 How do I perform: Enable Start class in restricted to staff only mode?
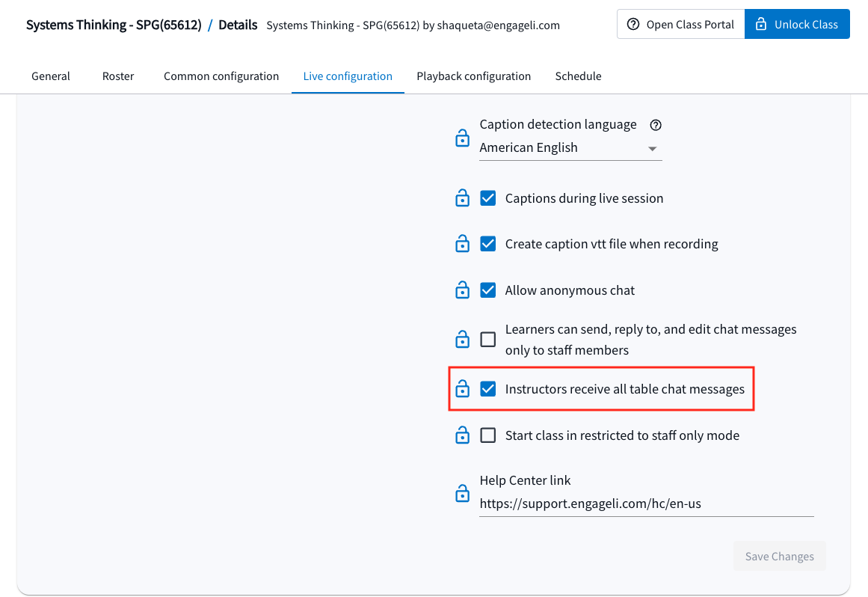pos(487,435)
